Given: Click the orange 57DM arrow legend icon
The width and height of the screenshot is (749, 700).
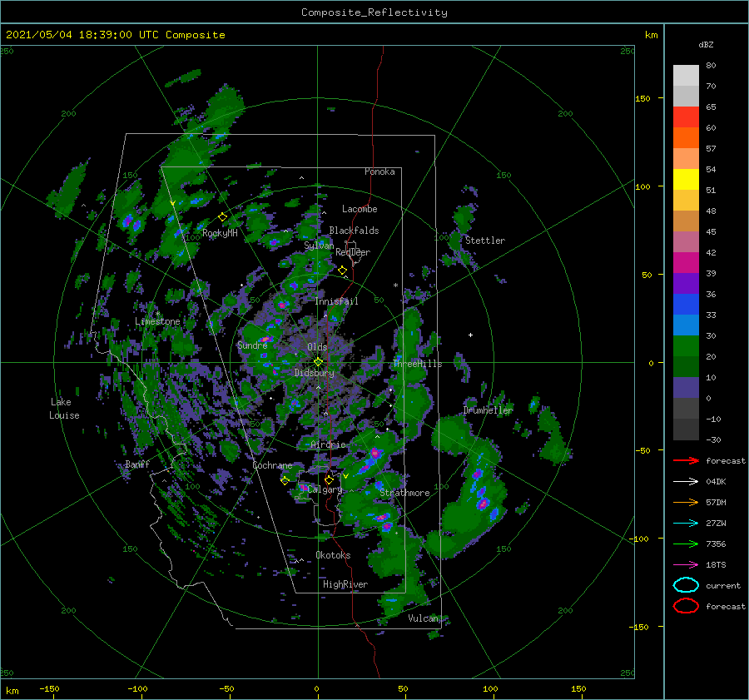Looking at the screenshot, I should [686, 502].
